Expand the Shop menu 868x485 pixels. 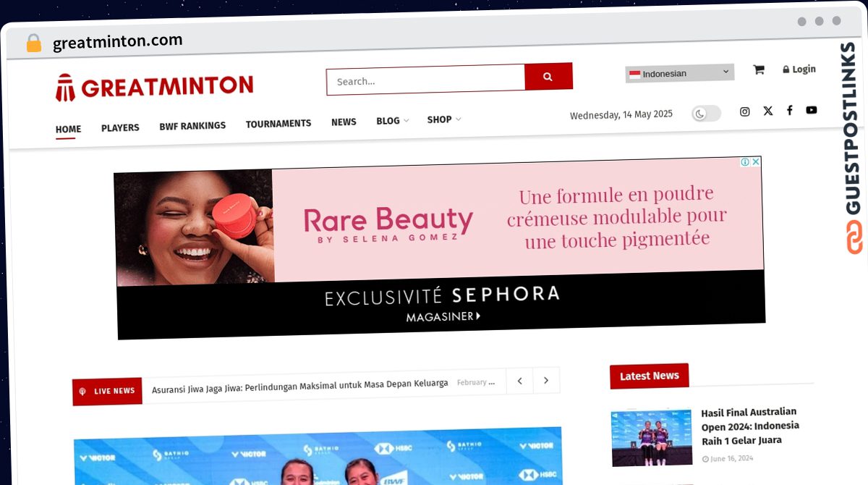coord(443,119)
